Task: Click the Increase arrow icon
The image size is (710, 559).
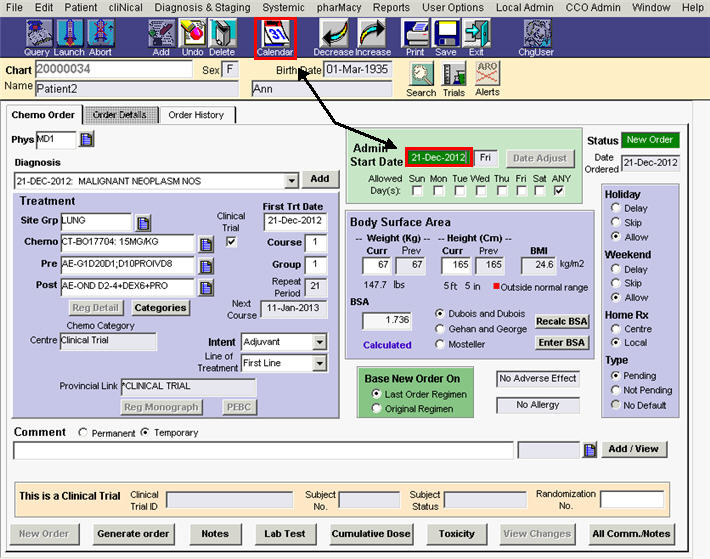Action: pyautogui.click(x=372, y=33)
